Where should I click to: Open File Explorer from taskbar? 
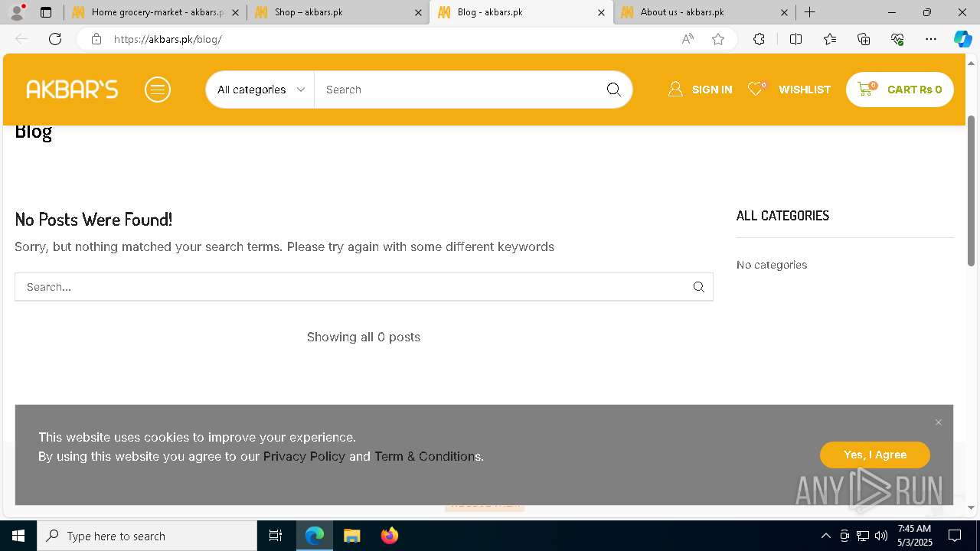(351, 536)
